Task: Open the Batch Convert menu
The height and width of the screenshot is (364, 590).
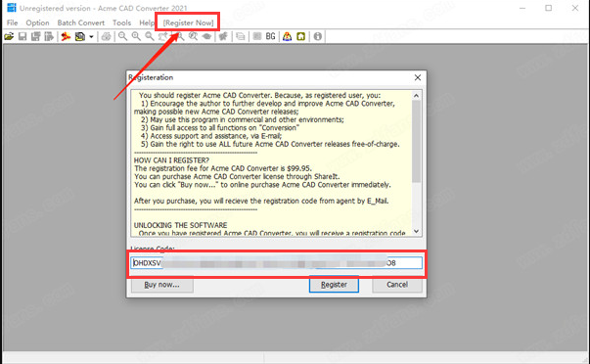Action: click(x=81, y=23)
